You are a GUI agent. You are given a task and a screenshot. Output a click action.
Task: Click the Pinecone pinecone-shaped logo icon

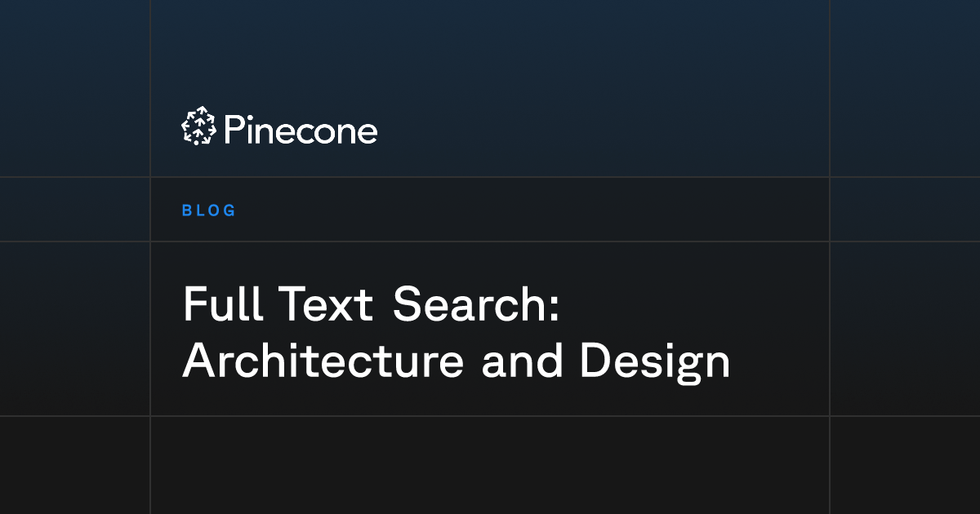[198, 127]
